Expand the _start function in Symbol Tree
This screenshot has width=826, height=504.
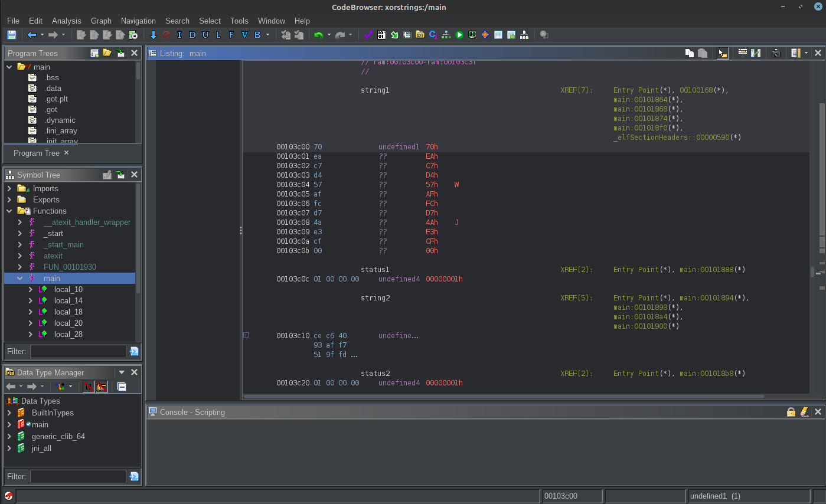(19, 233)
